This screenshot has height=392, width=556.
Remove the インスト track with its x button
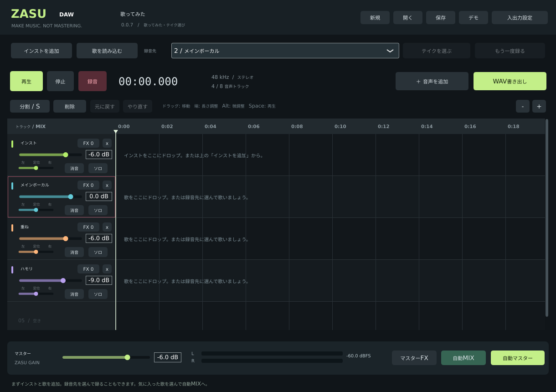pos(107,143)
